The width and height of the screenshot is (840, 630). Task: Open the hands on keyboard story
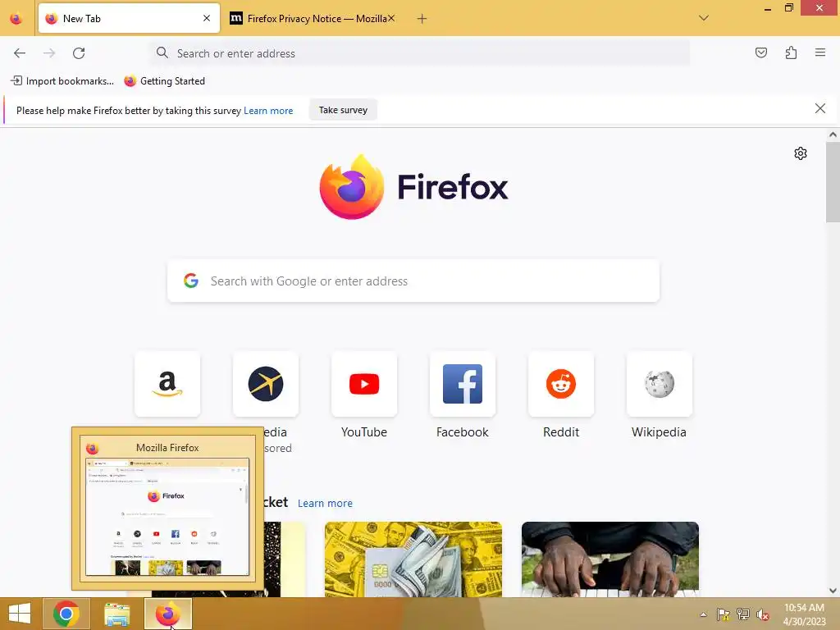(610, 559)
